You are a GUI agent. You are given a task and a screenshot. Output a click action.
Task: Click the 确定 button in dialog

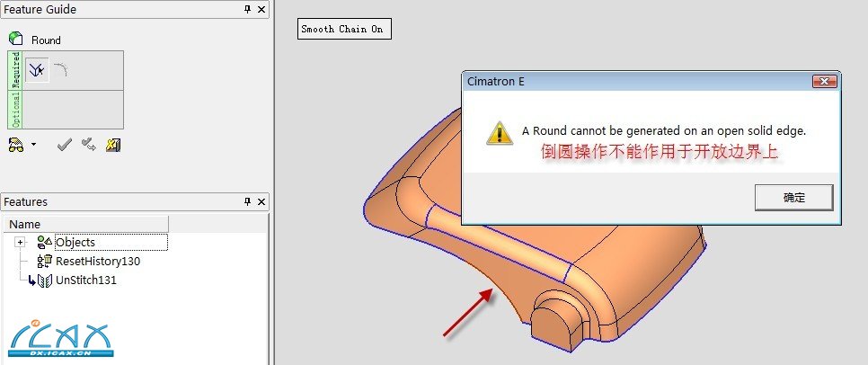(793, 198)
